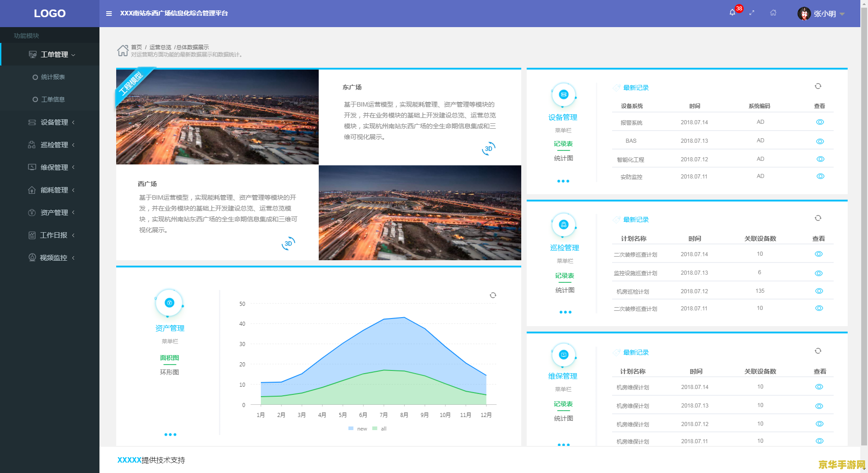Refresh the 维保管理 latest records panel
The image size is (868, 473).
tap(818, 351)
